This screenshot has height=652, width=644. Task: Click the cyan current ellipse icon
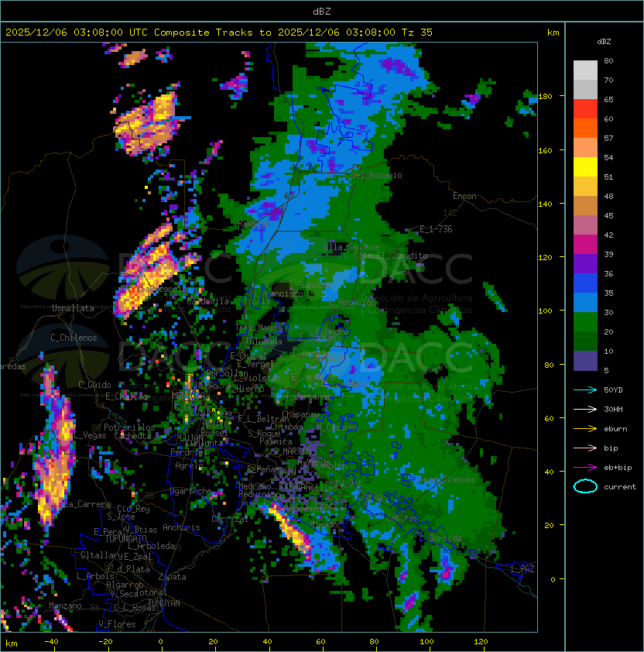click(585, 486)
